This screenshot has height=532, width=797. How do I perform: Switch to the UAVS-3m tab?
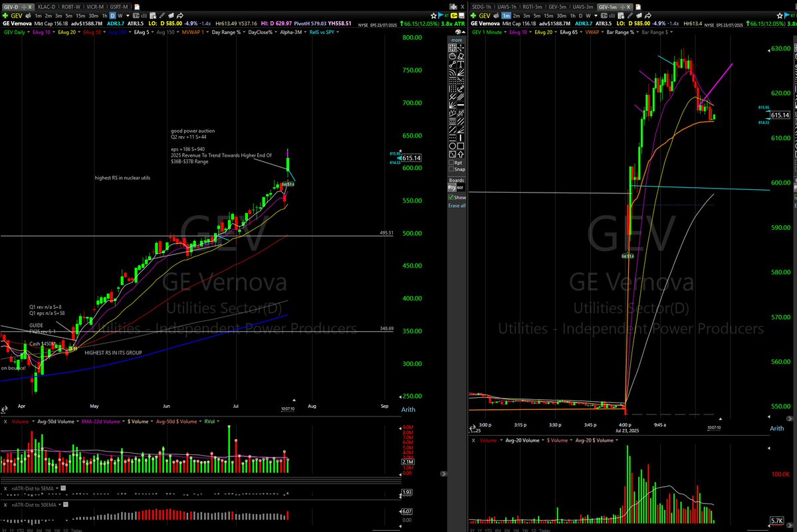pos(583,7)
